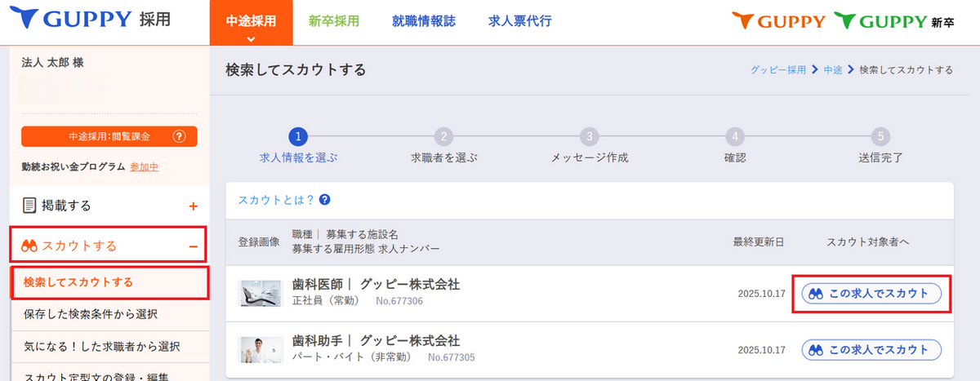Expand the 掲載する section plus sign
Viewport: 980px width, 381px height.
click(x=193, y=206)
